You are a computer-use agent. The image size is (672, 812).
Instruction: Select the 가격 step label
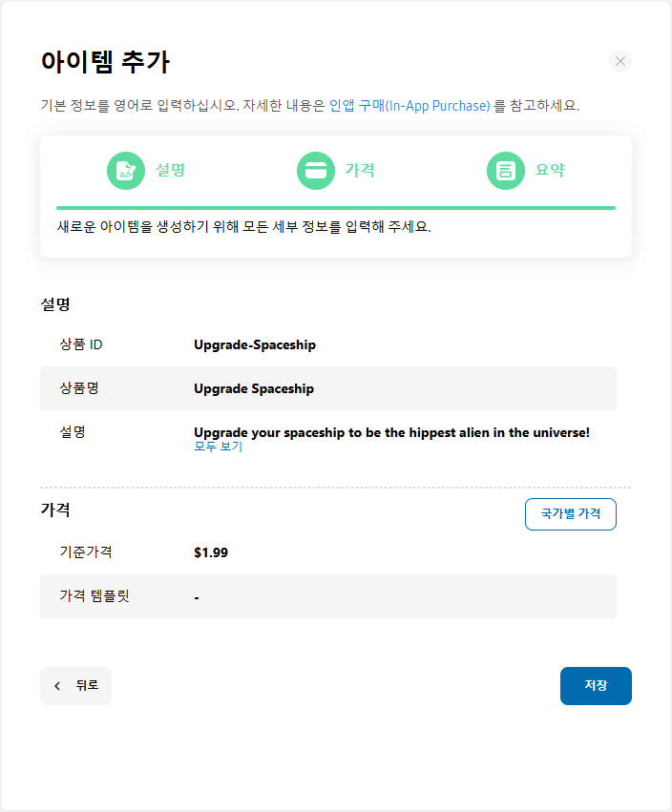pyautogui.click(x=360, y=170)
